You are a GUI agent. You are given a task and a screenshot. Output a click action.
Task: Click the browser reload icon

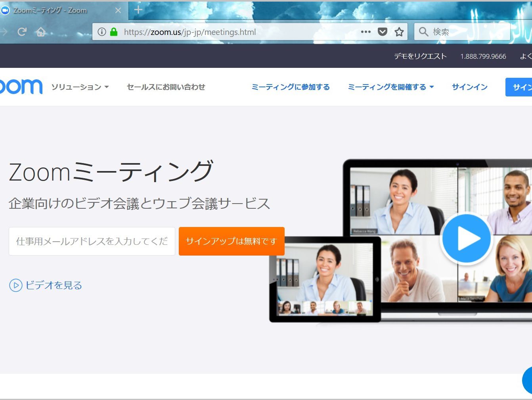point(22,32)
